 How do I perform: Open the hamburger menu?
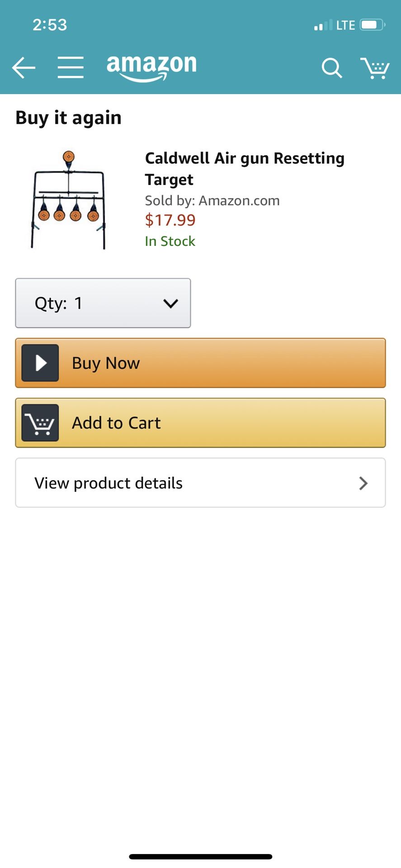click(71, 68)
